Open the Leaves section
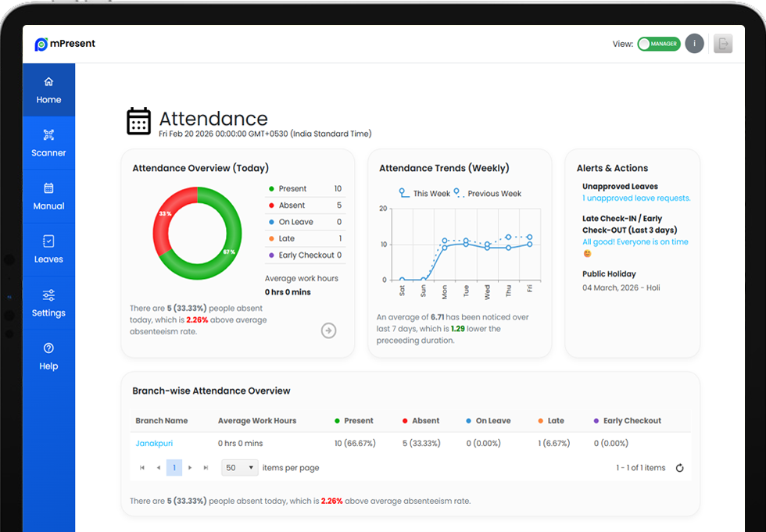766x532 pixels. point(48,250)
